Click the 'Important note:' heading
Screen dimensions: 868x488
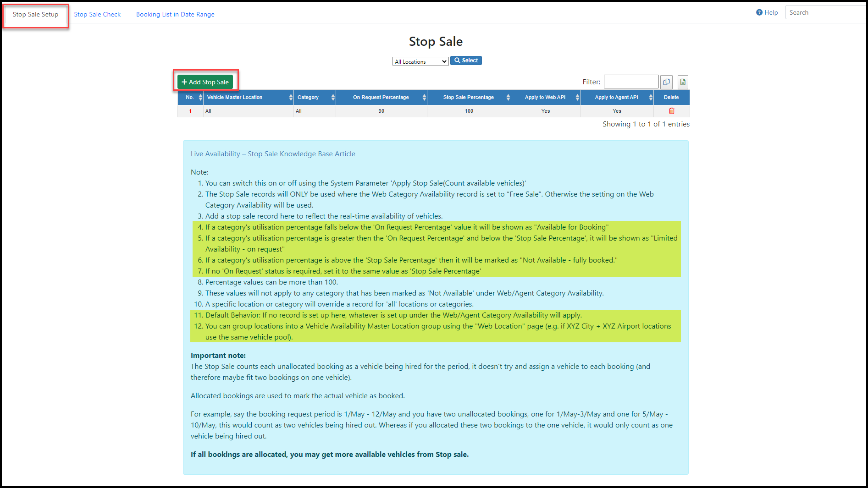point(218,356)
